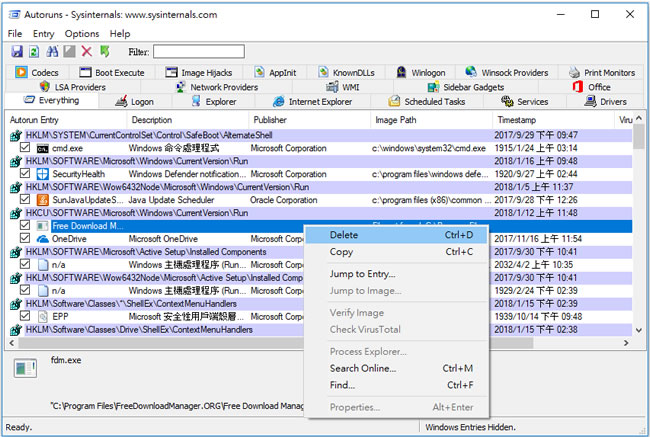Select the OneDrive entry row text
650x437 pixels.
(69, 239)
